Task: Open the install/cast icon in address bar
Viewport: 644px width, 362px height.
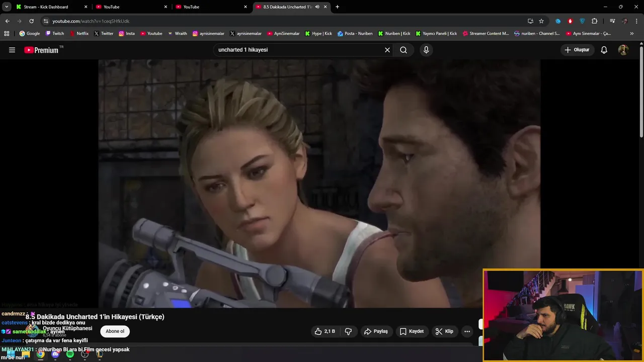Action: (x=530, y=21)
